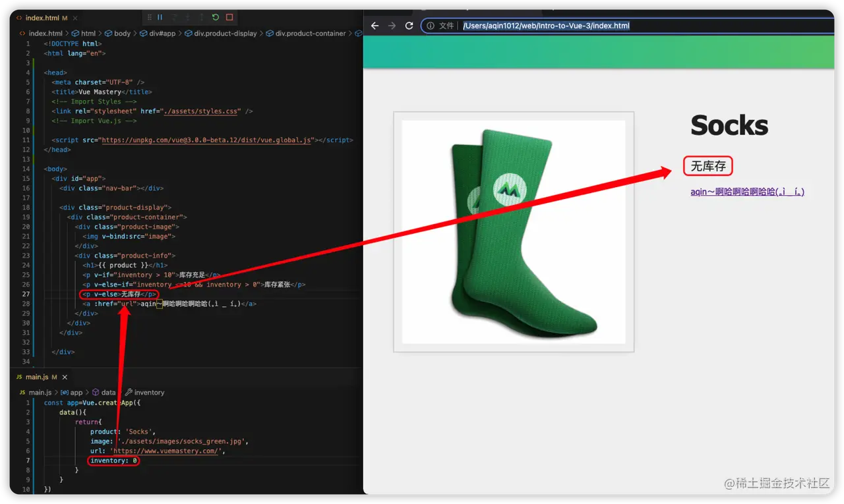
Task: Open the div.product-container breadcrumb segment
Action: 305,33
